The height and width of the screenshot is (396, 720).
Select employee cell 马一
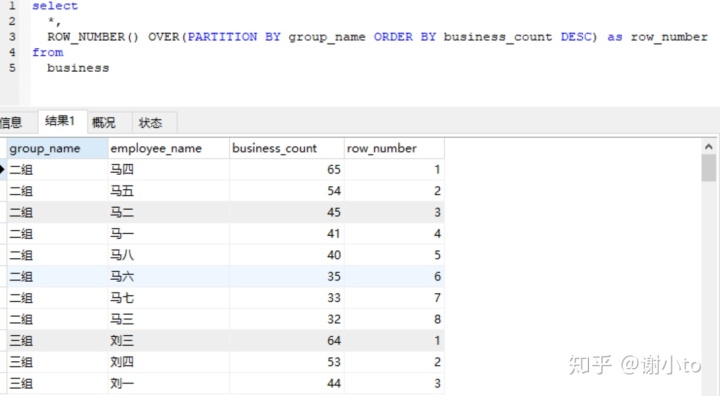pos(169,233)
